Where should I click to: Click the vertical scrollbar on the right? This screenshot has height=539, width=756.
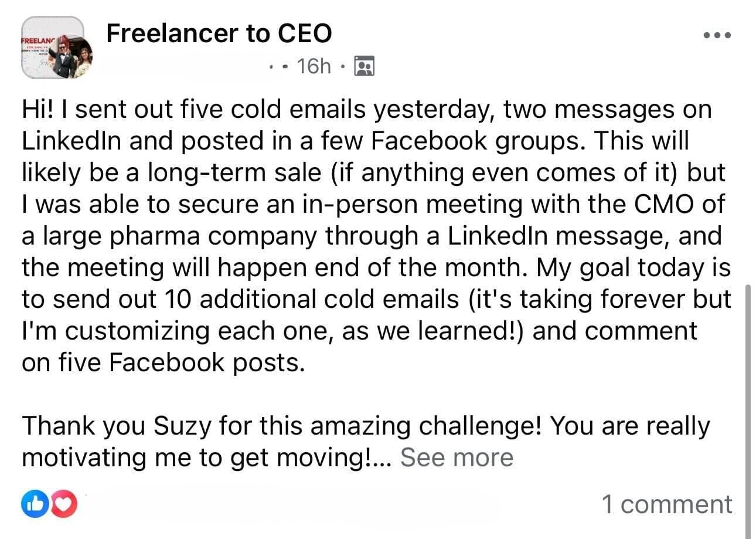pyautogui.click(x=747, y=411)
